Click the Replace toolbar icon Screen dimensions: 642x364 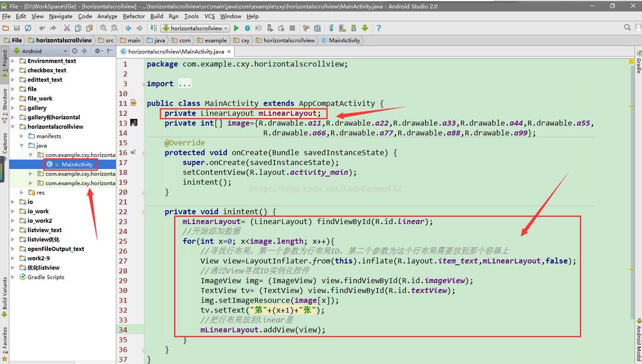[114, 28]
